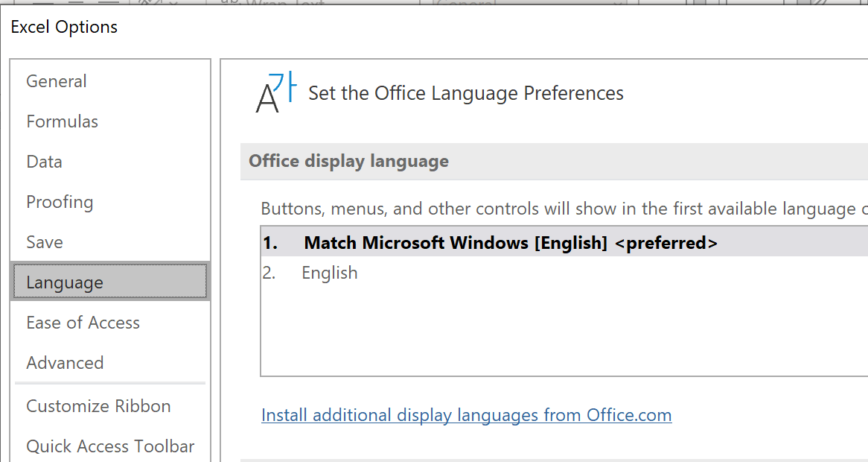This screenshot has width=868, height=462.
Task: Click the Buttons, menus, and other controls description
Action: pos(558,209)
